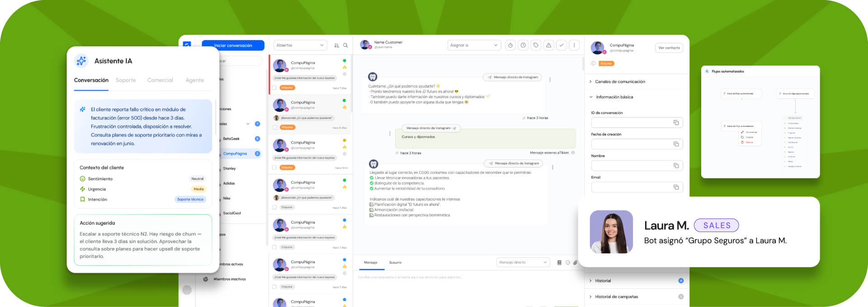Check the second conversation checkbox, hace 8 días
The height and width of the screenshot is (307, 868).
coord(274,127)
